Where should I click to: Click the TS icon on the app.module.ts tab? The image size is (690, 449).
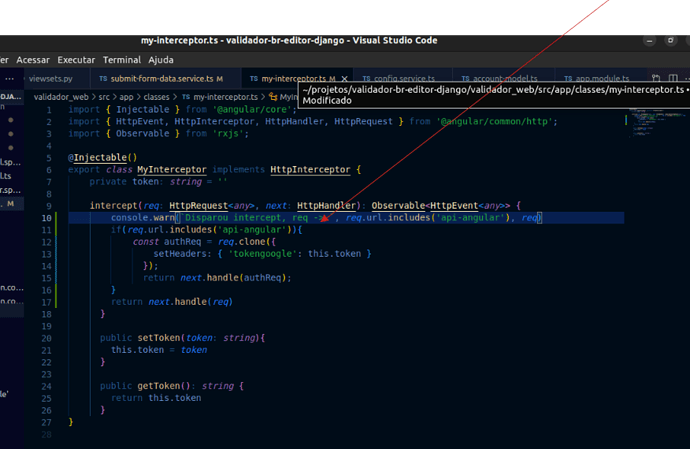pyautogui.click(x=568, y=79)
